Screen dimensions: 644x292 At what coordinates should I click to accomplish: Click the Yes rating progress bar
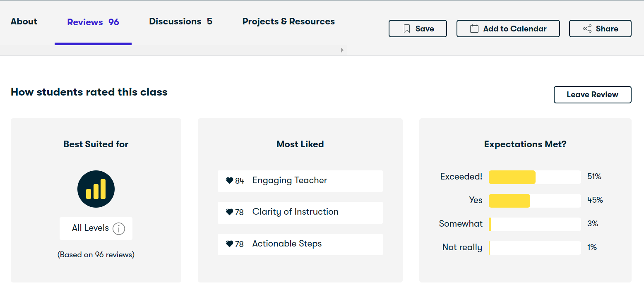point(509,201)
